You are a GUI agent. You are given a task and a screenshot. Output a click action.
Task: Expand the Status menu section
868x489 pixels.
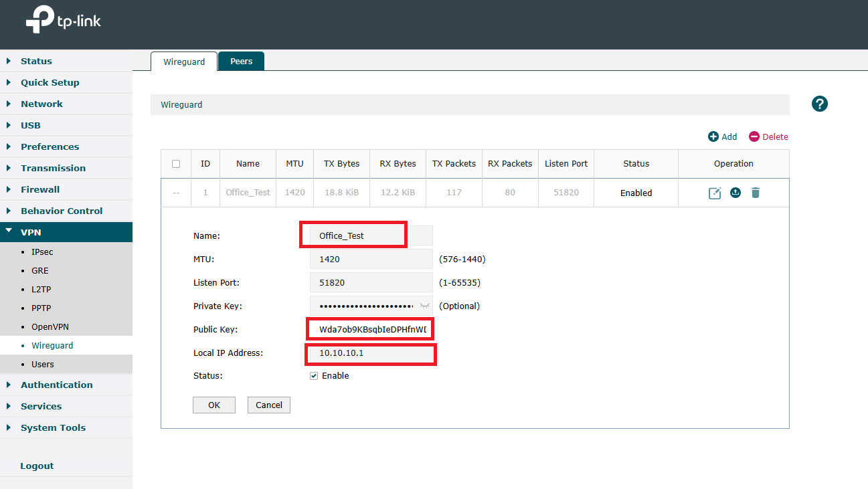coord(66,61)
